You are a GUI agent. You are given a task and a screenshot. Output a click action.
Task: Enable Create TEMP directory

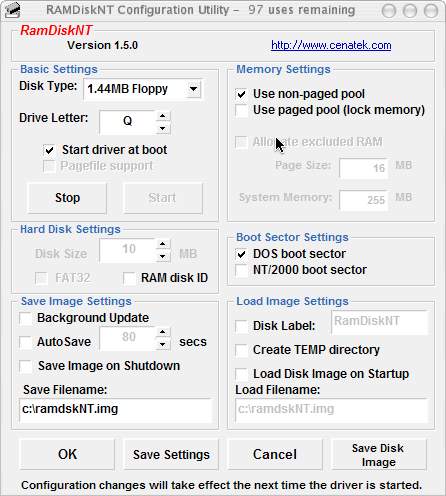click(x=241, y=350)
